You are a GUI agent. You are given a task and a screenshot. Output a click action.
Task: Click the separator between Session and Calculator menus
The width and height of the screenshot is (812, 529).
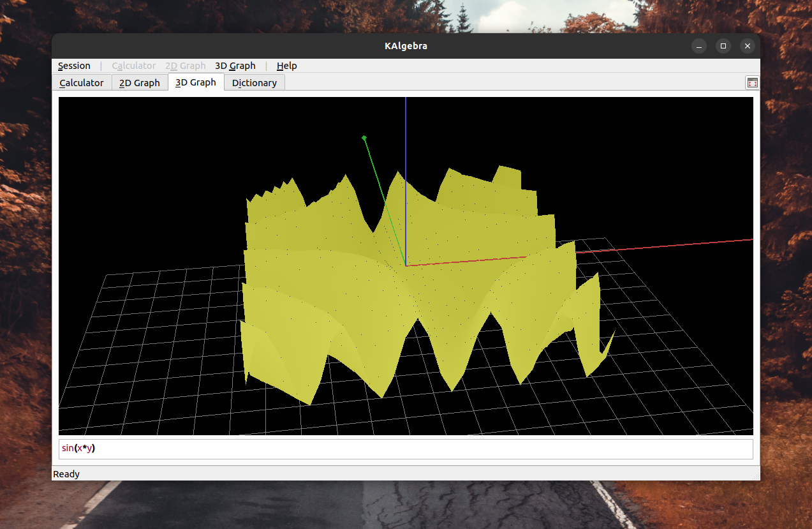click(100, 66)
